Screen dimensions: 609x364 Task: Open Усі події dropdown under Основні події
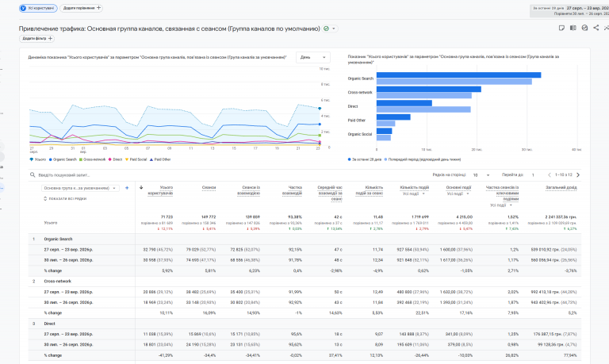[458, 193]
